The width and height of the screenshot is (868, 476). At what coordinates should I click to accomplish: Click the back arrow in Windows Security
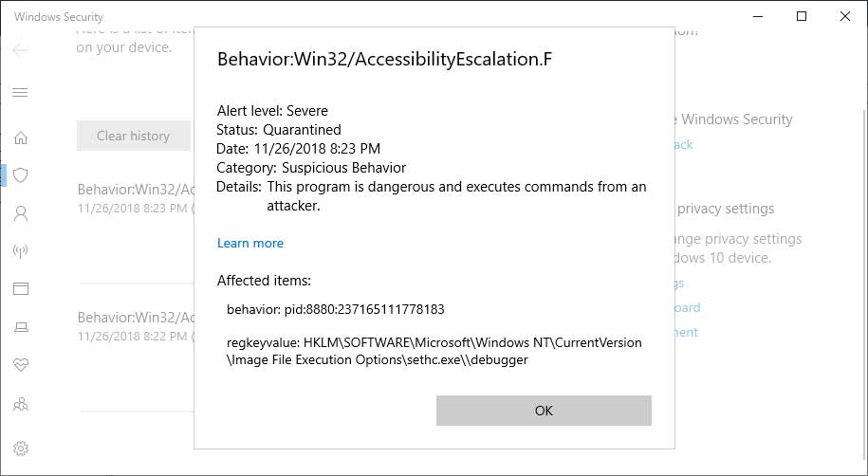click(21, 49)
